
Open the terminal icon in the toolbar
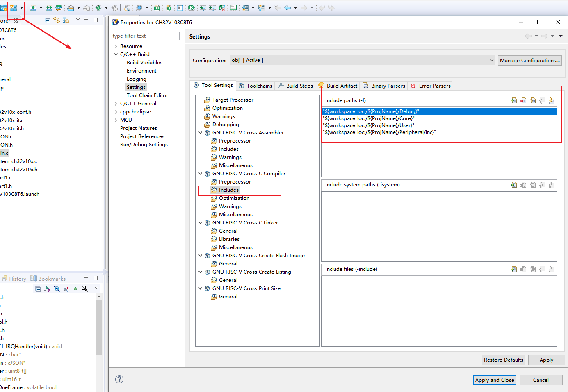pyautogui.click(x=180, y=8)
